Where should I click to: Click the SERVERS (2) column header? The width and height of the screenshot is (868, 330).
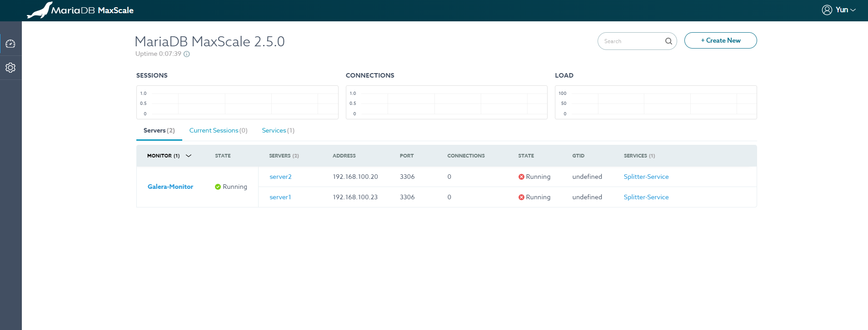(x=284, y=156)
